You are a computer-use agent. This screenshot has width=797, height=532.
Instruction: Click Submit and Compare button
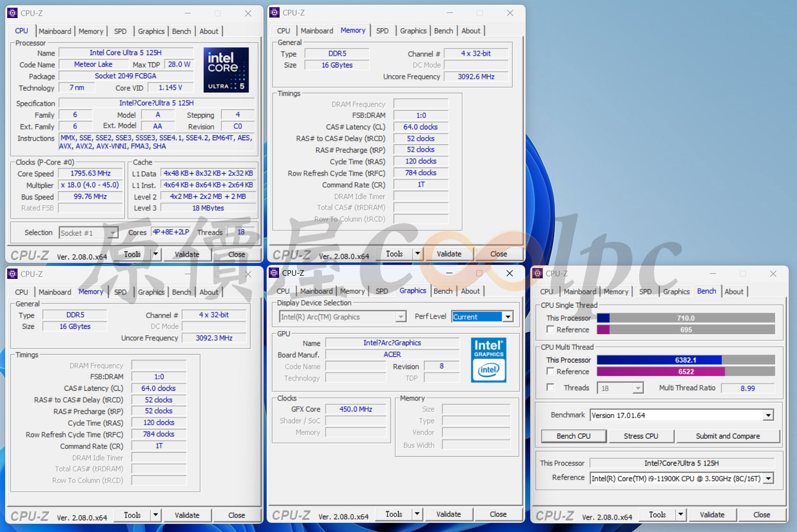pos(728,436)
